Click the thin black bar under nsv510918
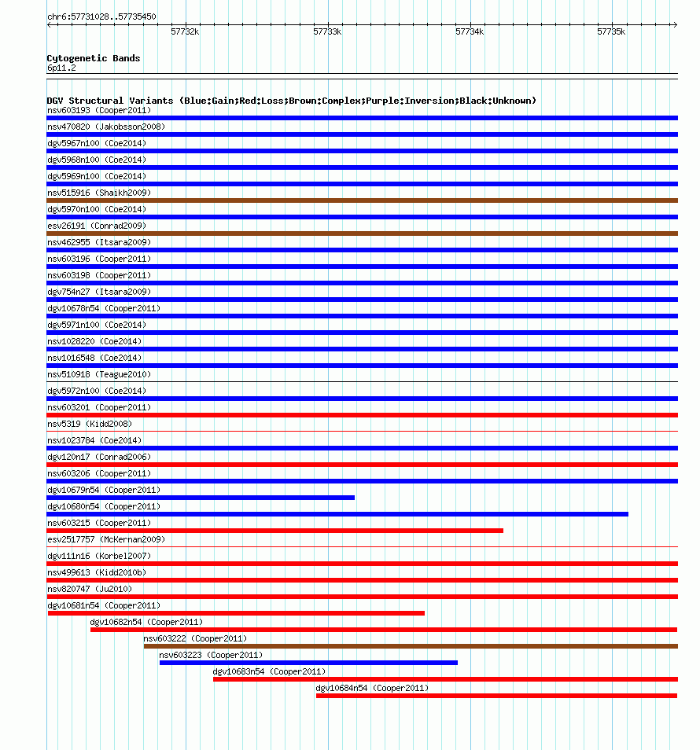Image resolution: width=700 pixels, height=750 pixels. [x=363, y=382]
